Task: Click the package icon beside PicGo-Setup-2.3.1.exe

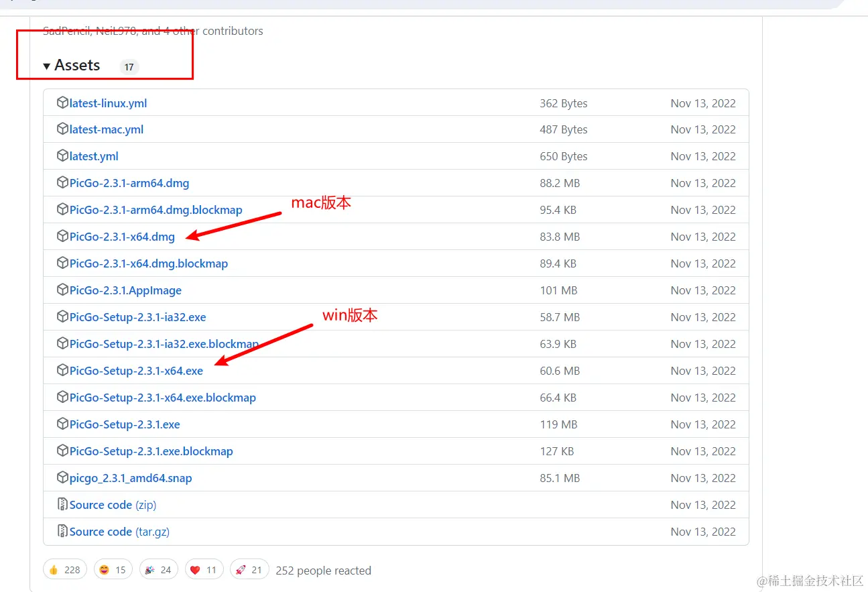Action: tap(62, 424)
